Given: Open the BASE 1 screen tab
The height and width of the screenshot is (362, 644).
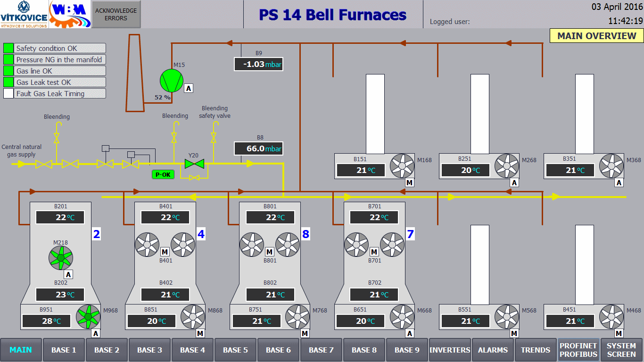Looking at the screenshot, I should coord(64,350).
